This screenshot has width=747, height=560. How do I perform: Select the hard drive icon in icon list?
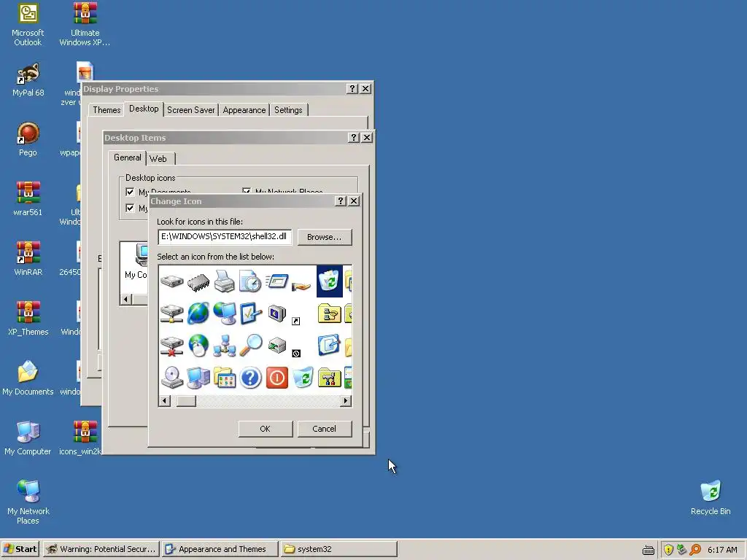point(172,281)
